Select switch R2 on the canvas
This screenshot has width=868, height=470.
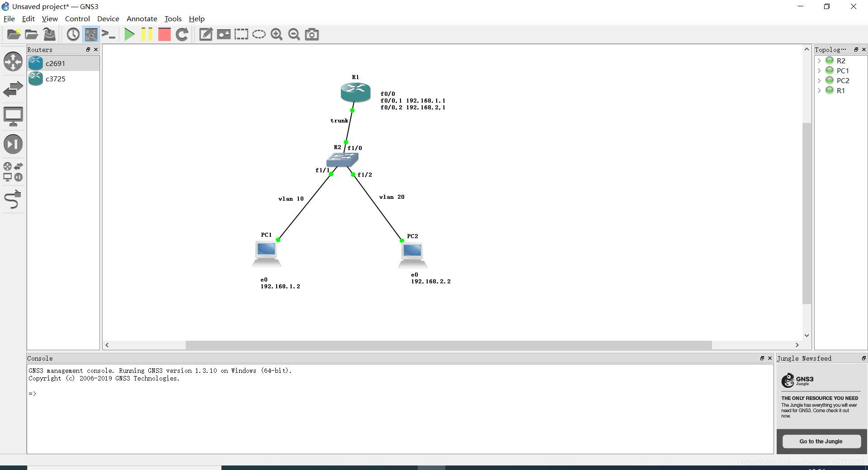click(342, 160)
